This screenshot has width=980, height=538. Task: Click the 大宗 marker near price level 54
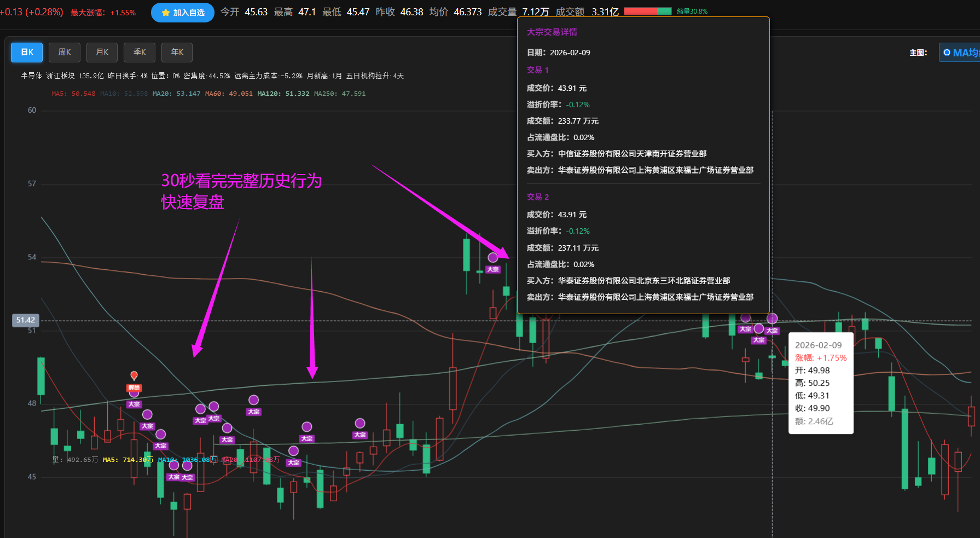[493, 258]
